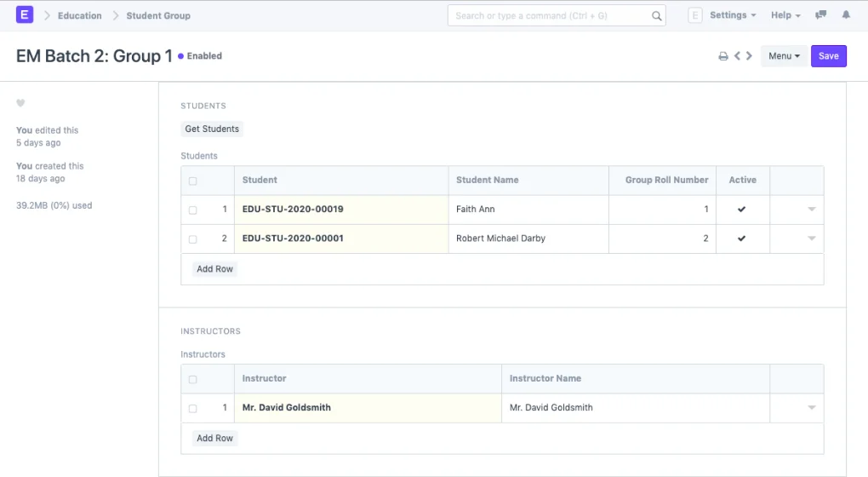This screenshot has height=477, width=868.
Task: Go to the next document arrow
Action: (749, 56)
